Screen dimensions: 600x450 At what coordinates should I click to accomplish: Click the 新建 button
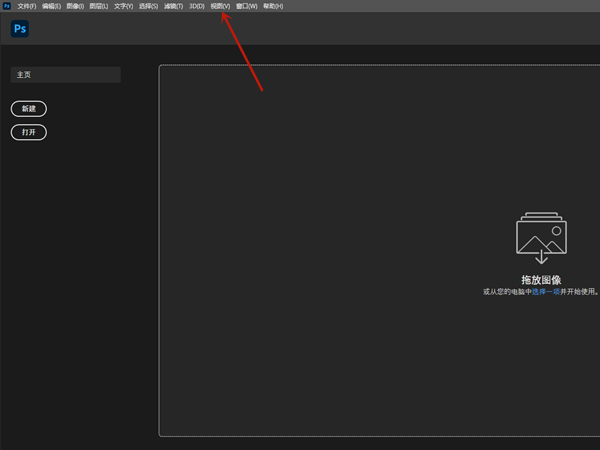(x=29, y=109)
